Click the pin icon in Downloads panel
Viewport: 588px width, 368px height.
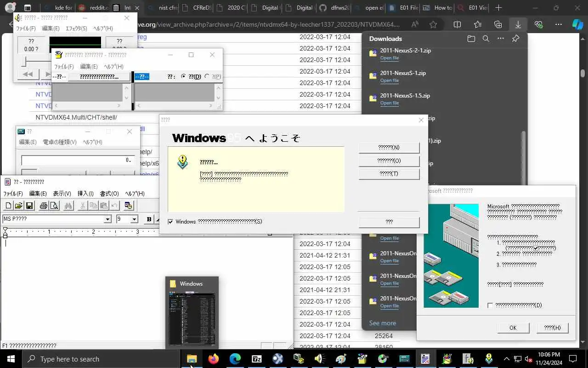pyautogui.click(x=515, y=39)
